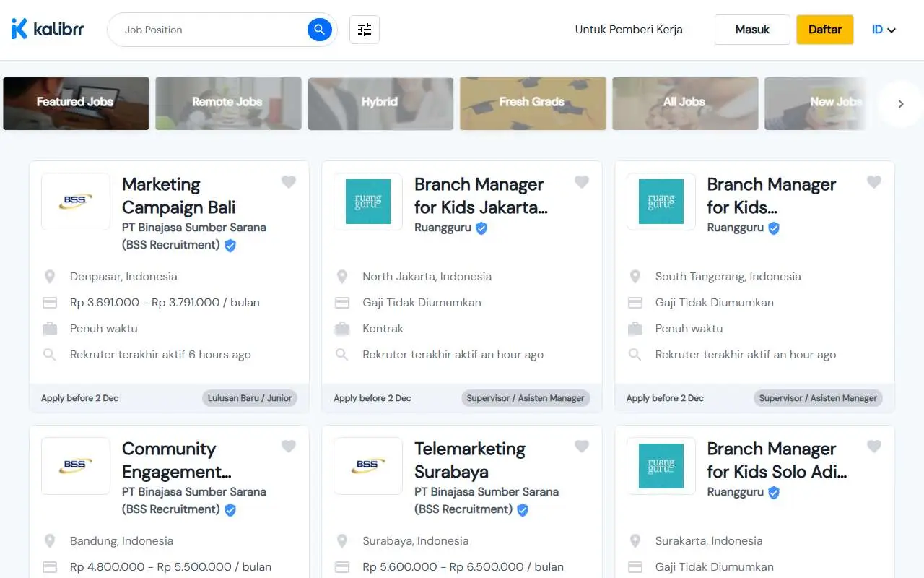Click BSS logo on Marketing Campaign Bali card
This screenshot has width=924, height=578.
tap(76, 202)
